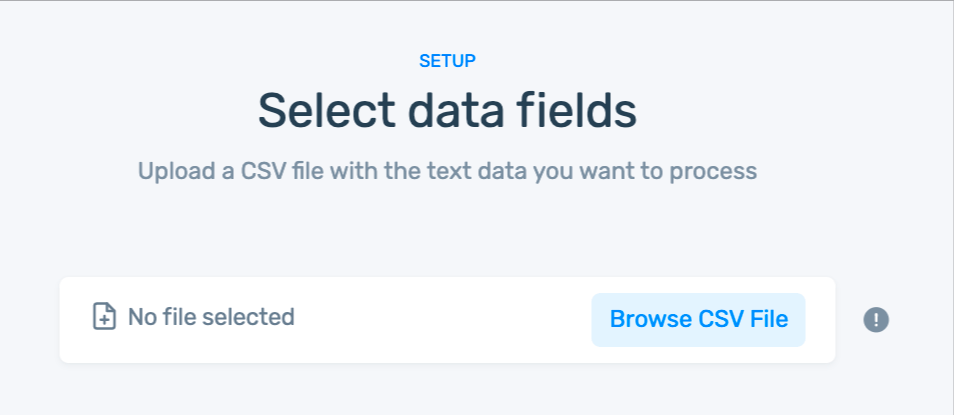The width and height of the screenshot is (954, 415).
Task: Show help from the gray alert icon
Action: coord(876,320)
